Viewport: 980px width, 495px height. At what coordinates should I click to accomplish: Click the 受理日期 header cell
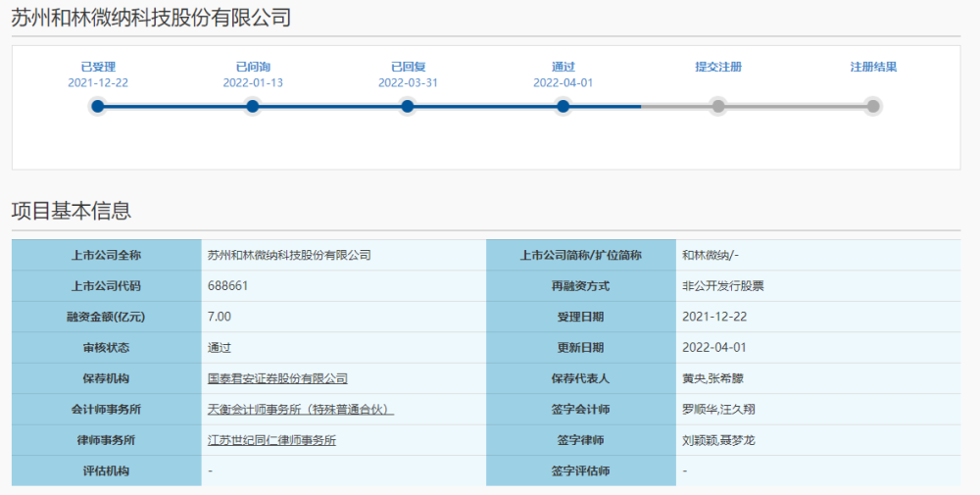[x=580, y=317]
